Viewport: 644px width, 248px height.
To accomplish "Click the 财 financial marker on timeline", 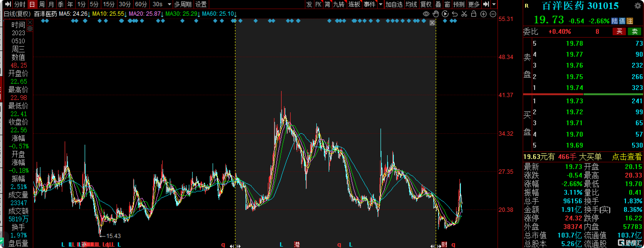I will click(x=444, y=244).
